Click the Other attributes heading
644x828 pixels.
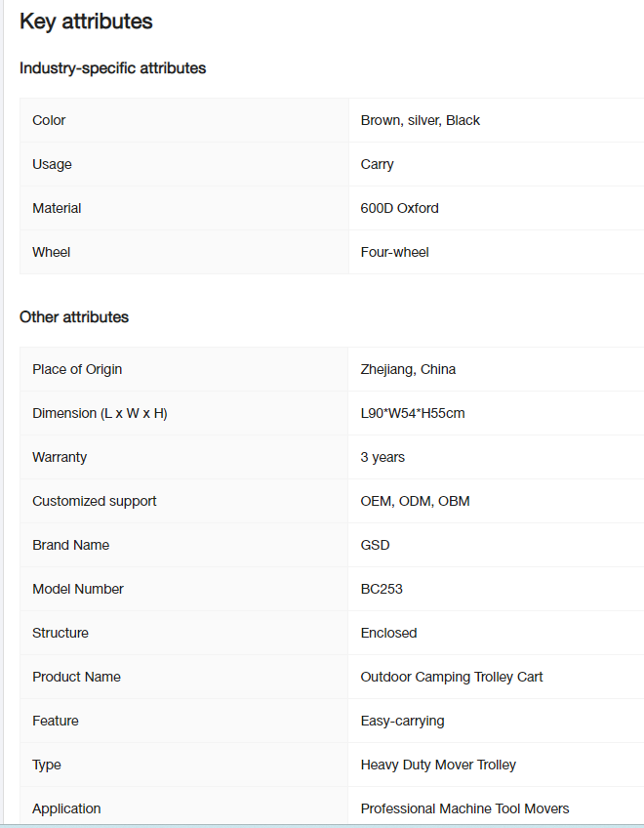click(x=74, y=316)
